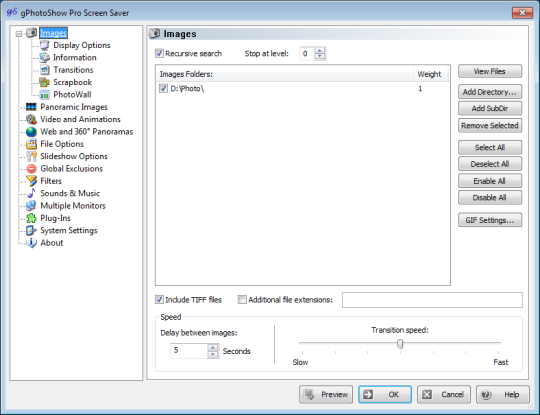Select the D:\Photo\ folder row
Screen dimensions: 540x415
coord(303,89)
